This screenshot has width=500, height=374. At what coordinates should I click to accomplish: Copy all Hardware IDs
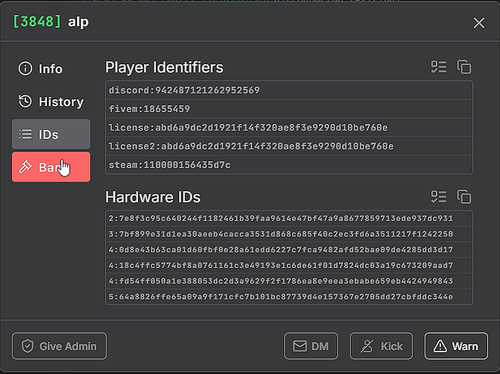pyautogui.click(x=464, y=197)
